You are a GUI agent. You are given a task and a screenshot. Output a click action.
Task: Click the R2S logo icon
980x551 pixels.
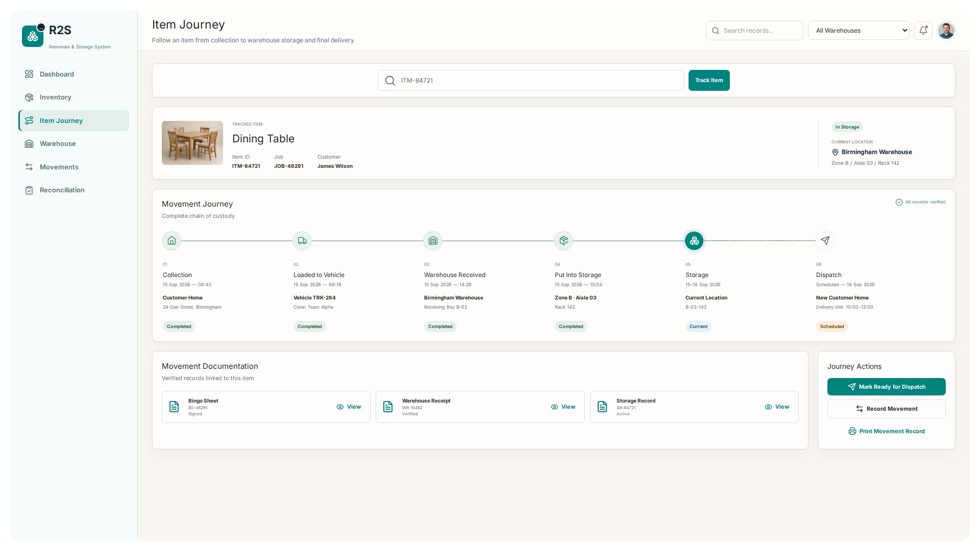33,36
